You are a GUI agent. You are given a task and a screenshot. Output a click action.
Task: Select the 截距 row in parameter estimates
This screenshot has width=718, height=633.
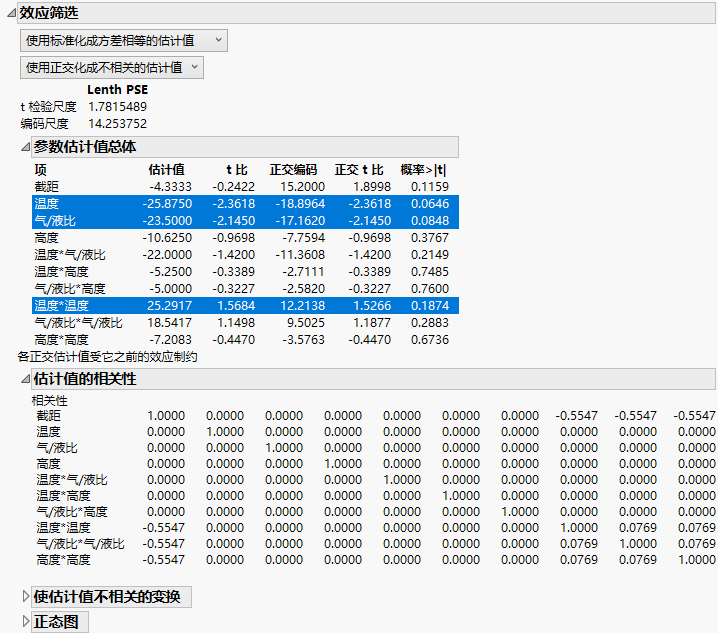(245, 186)
